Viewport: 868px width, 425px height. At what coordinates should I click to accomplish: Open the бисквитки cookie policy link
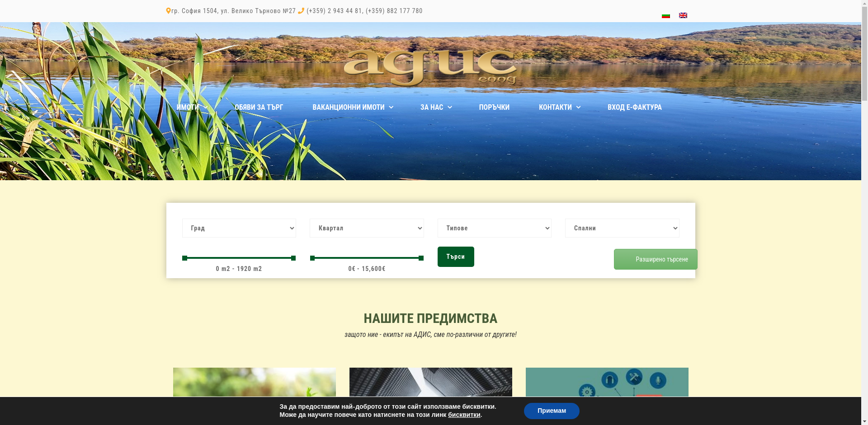coord(463,414)
